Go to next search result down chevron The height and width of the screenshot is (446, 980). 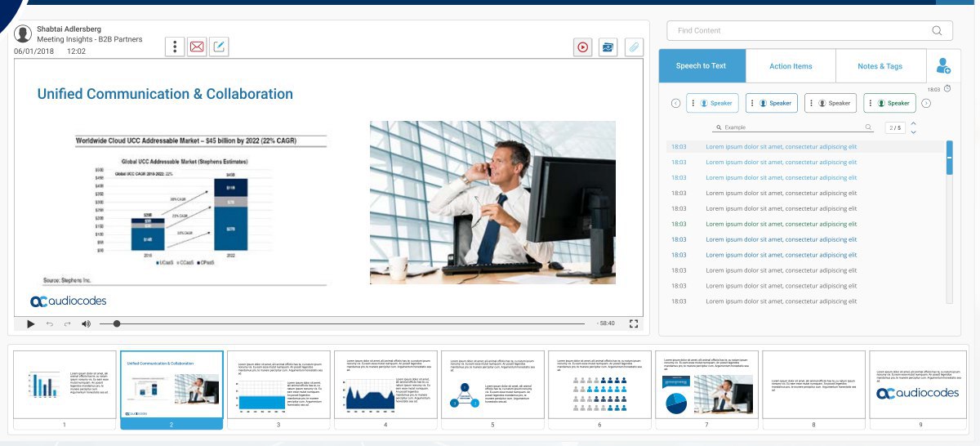coord(913,132)
